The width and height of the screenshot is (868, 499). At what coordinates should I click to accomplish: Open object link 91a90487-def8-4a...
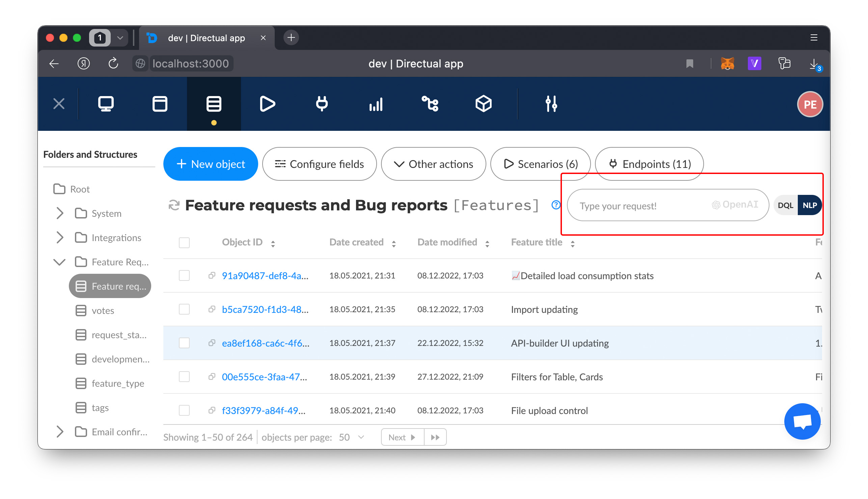(265, 276)
